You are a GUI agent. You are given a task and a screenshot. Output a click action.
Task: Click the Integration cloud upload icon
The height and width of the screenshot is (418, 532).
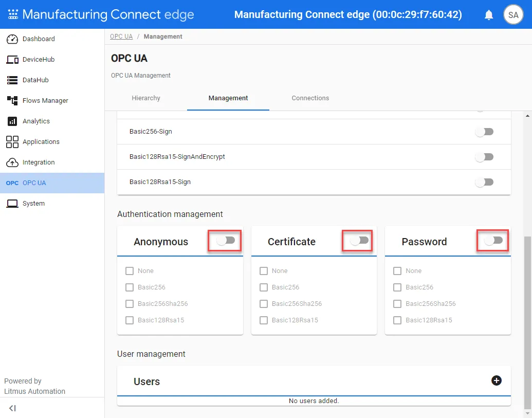point(12,162)
